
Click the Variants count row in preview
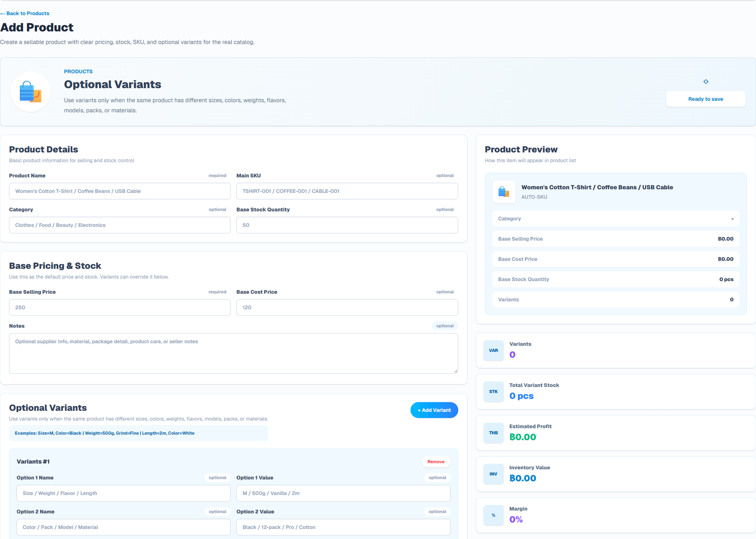tap(616, 300)
